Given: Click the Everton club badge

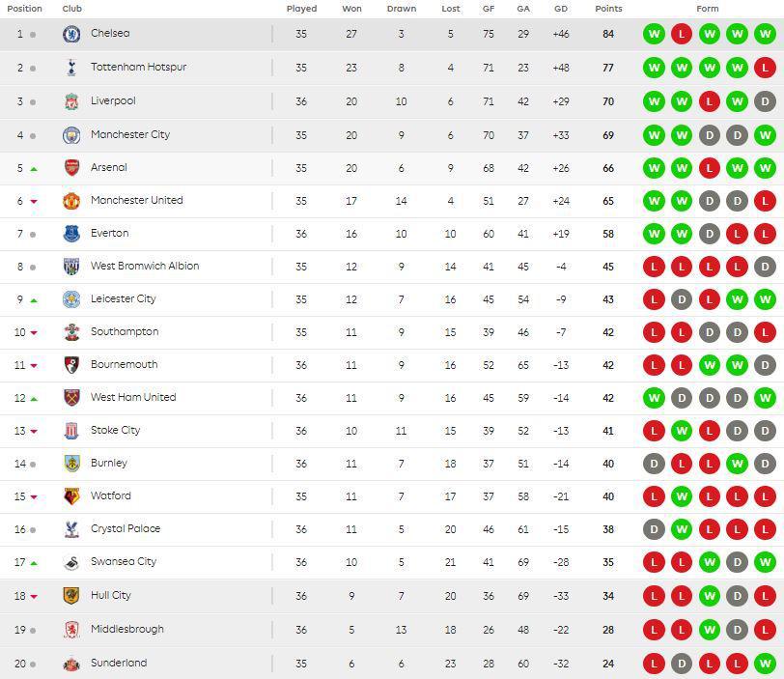Looking at the screenshot, I should coord(71,234).
